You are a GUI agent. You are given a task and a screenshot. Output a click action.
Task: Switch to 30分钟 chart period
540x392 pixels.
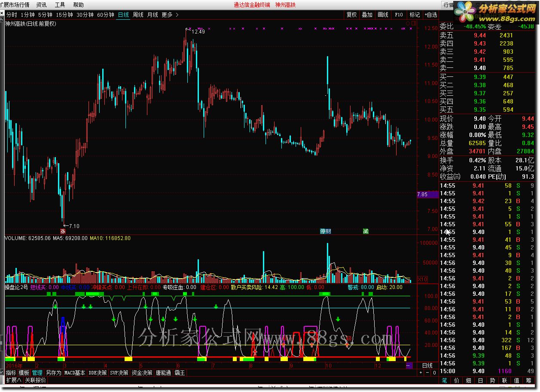point(85,15)
